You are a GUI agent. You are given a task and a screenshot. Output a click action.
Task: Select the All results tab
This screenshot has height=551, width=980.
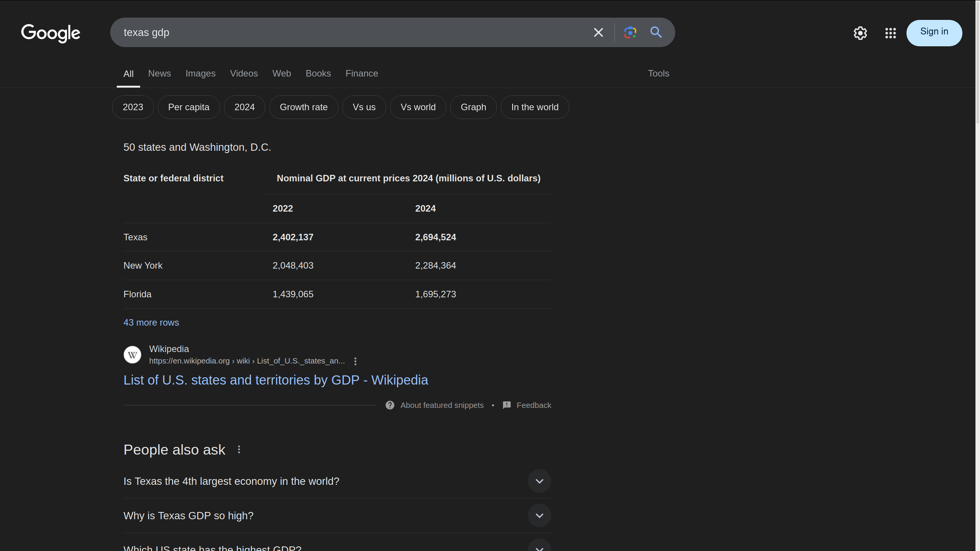128,74
